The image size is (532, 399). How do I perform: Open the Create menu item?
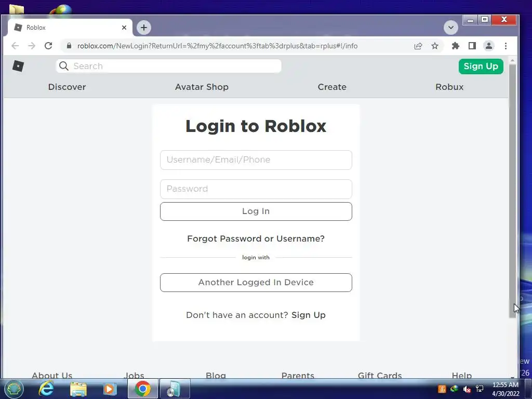332,87
